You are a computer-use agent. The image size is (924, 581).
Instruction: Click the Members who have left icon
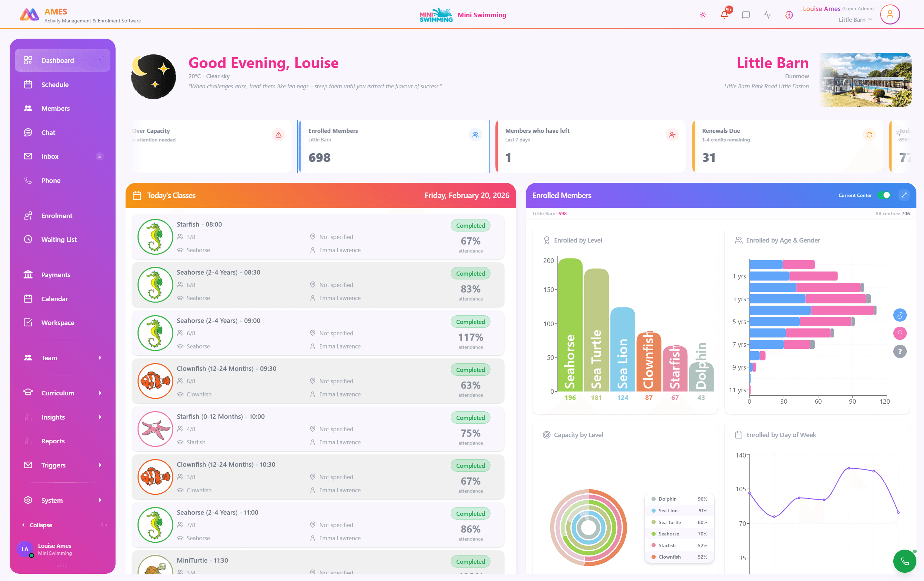[x=672, y=135]
